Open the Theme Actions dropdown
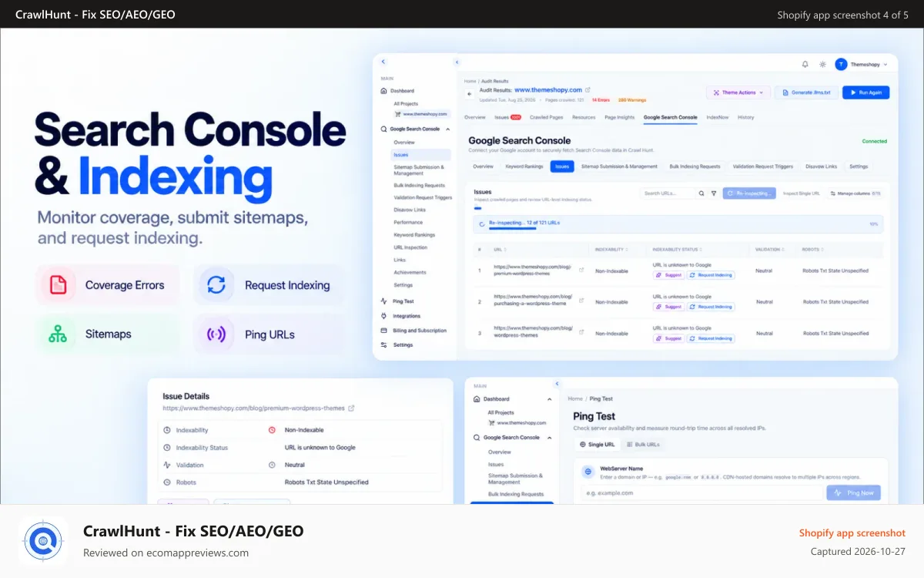924x578 pixels. tap(738, 92)
